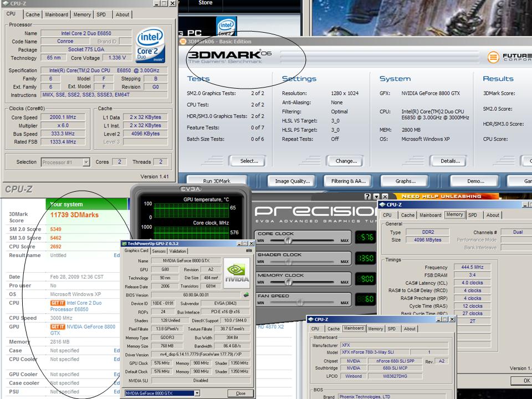The height and width of the screenshot is (399, 532).
Task: Click Shader Clock slider knob
Action: tap(288, 262)
